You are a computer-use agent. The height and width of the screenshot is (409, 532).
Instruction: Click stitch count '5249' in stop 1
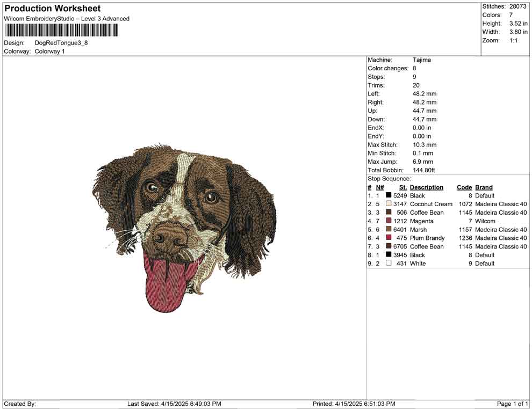400,195
